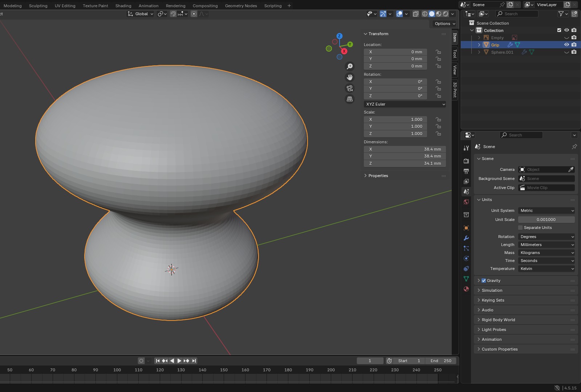Open the Object Data green triangle tab

click(x=466, y=279)
